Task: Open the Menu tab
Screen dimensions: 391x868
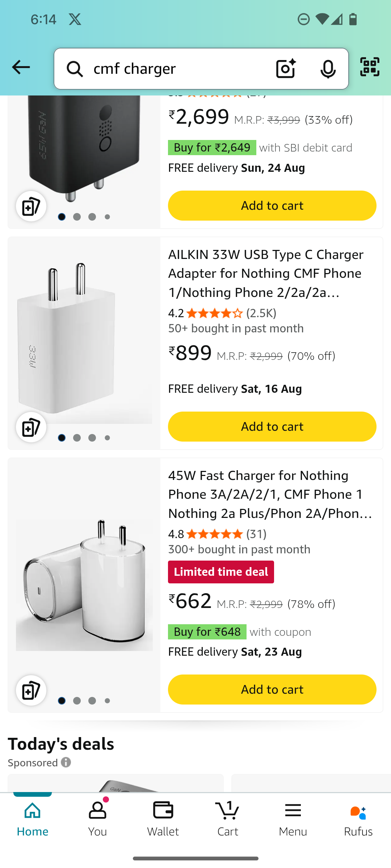Action: point(293,820)
